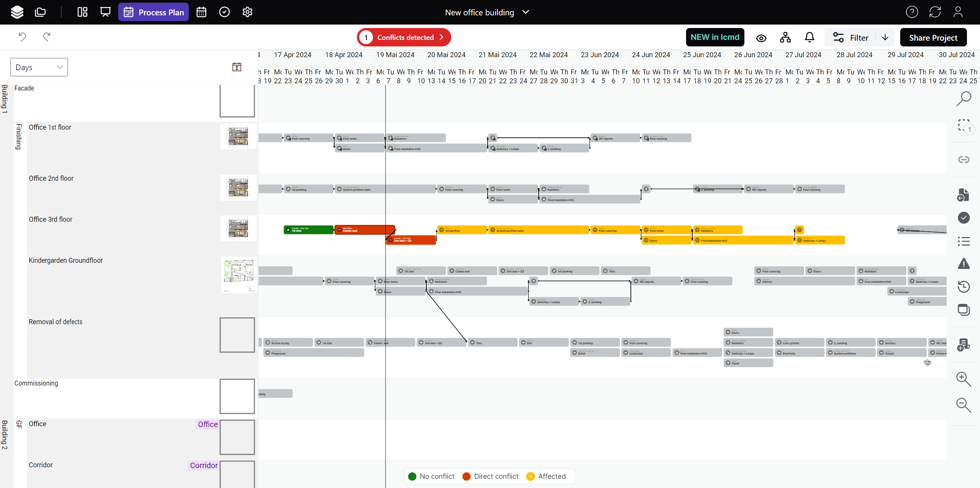
Task: Toggle the eye visibility icon
Action: click(761, 38)
